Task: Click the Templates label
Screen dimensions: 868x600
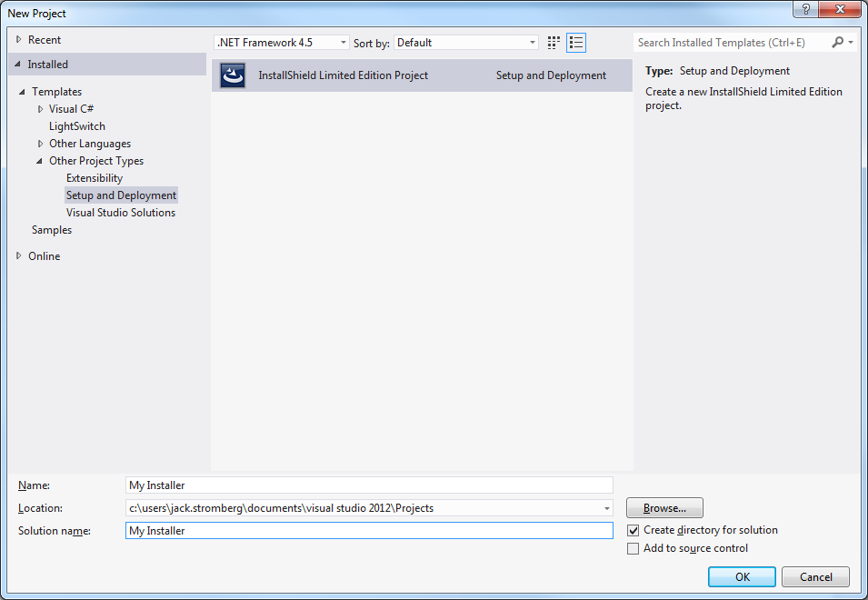Action: (56, 92)
